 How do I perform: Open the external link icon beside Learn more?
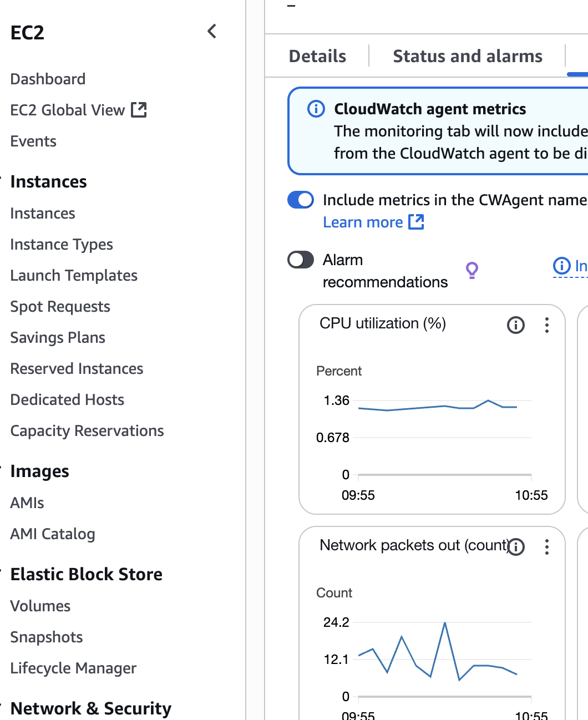416,222
